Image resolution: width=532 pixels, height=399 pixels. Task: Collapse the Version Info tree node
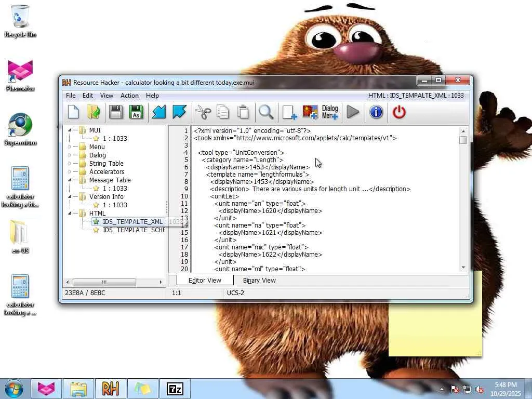[70, 196]
